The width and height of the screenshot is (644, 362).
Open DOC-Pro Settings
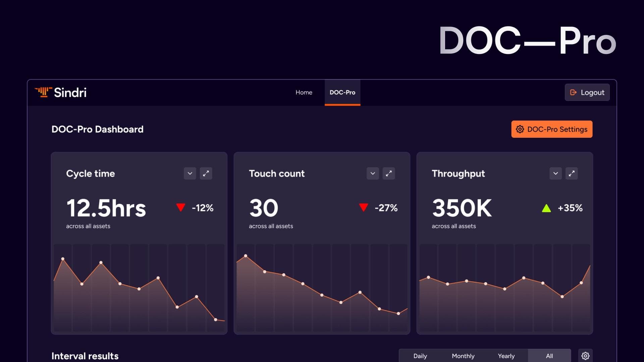click(552, 129)
